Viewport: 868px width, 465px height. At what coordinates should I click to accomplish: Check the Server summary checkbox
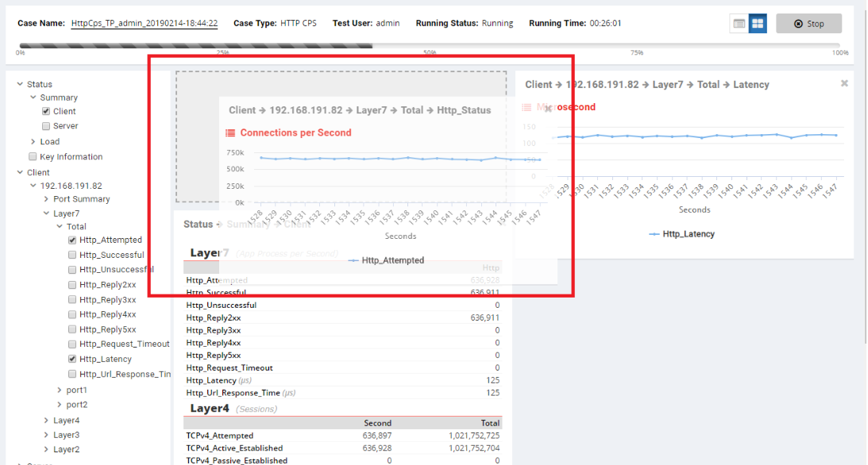click(x=46, y=126)
